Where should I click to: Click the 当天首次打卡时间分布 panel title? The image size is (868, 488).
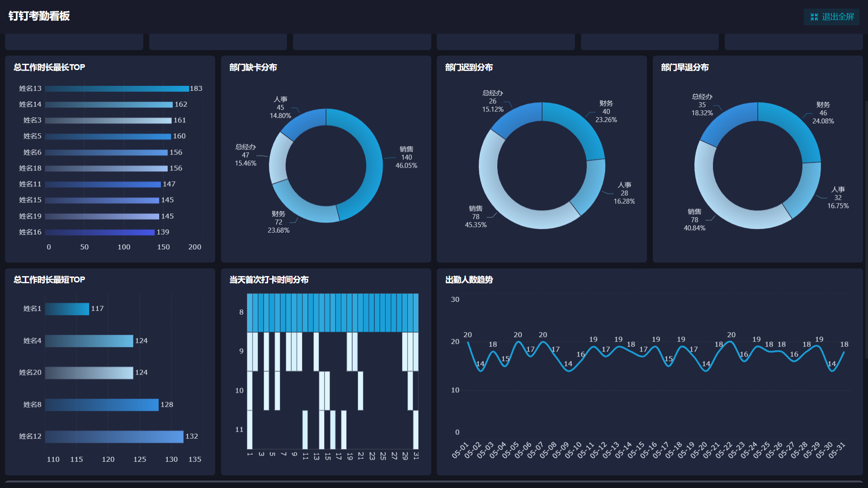click(x=269, y=280)
